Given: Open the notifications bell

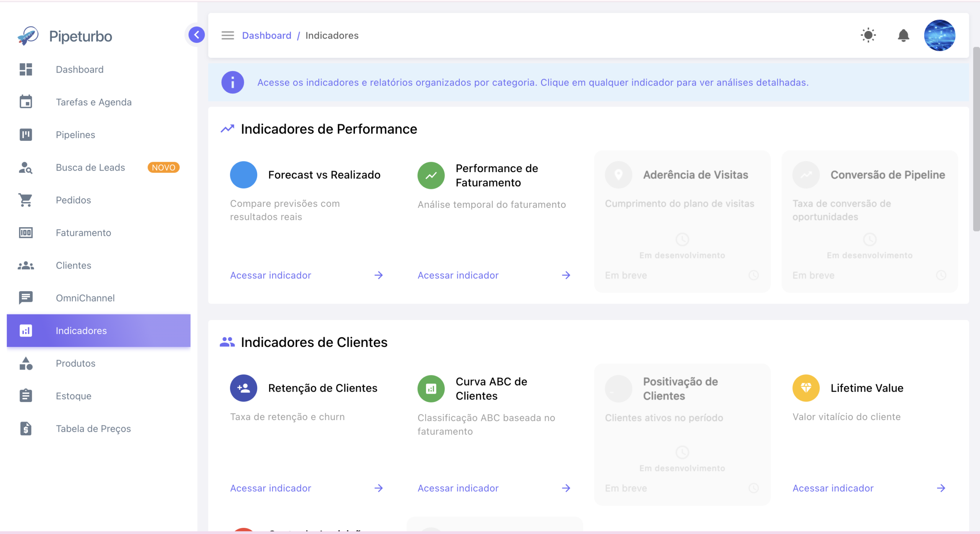Looking at the screenshot, I should pyautogui.click(x=903, y=35).
